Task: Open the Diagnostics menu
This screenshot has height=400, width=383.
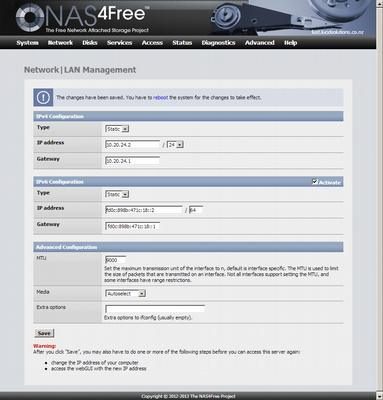Action: coord(218,43)
